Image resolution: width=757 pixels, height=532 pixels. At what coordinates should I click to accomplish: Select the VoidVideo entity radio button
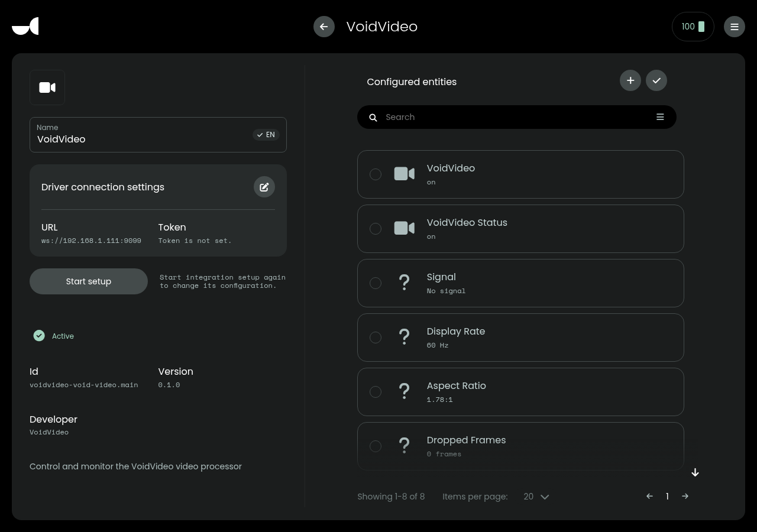coord(376,174)
